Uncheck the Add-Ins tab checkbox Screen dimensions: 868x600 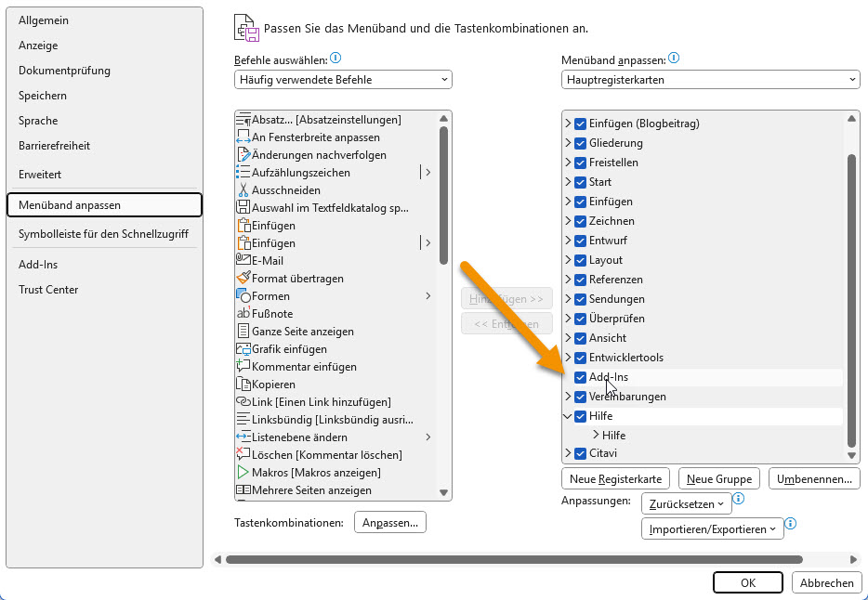580,377
